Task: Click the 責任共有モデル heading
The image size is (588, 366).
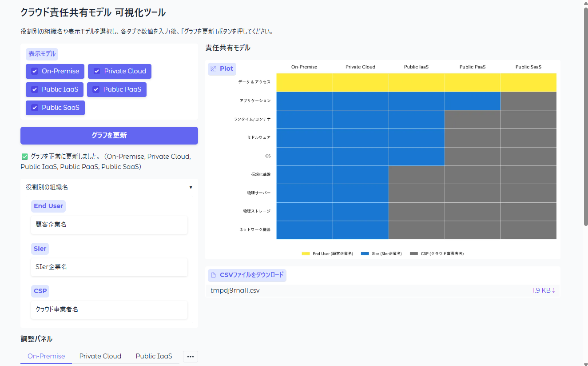Action: [x=228, y=48]
